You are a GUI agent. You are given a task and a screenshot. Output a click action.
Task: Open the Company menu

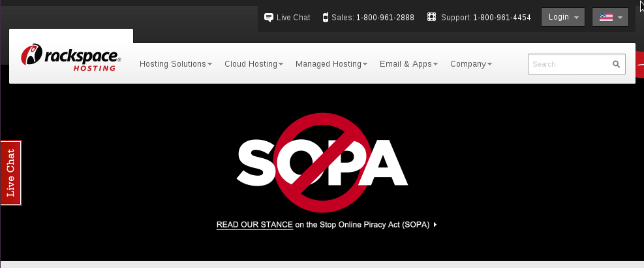470,64
